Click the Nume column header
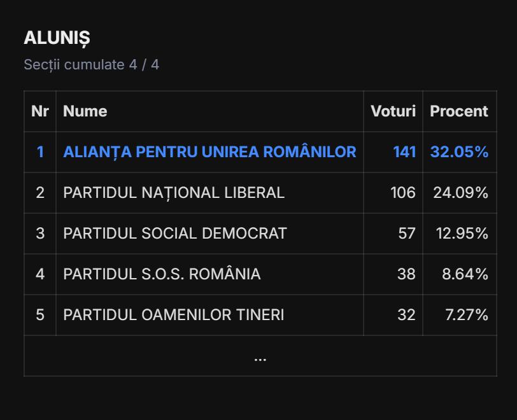 coord(85,111)
